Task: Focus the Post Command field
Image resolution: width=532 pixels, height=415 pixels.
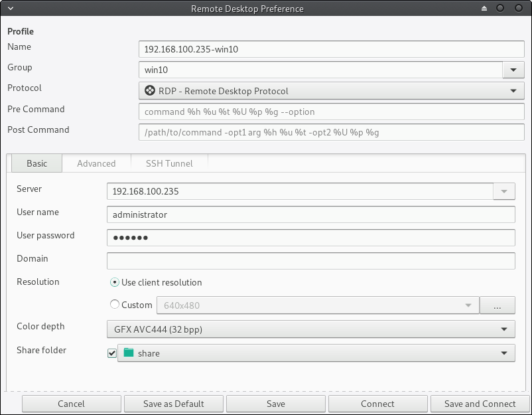Action: click(x=332, y=132)
